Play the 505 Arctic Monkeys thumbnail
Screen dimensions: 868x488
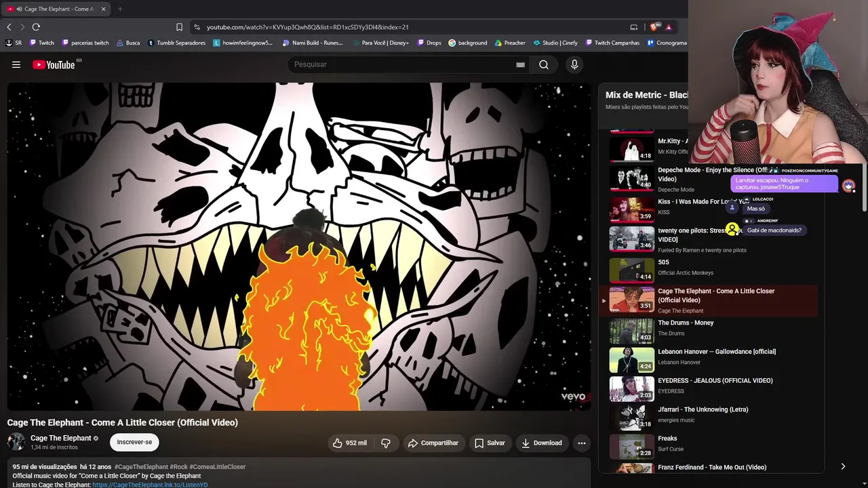point(631,270)
